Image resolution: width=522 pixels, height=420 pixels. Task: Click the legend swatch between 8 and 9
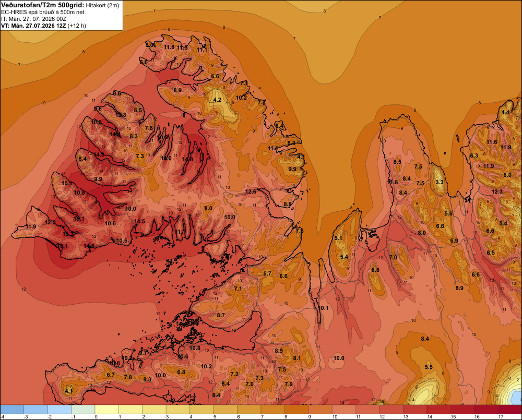tap(296, 410)
